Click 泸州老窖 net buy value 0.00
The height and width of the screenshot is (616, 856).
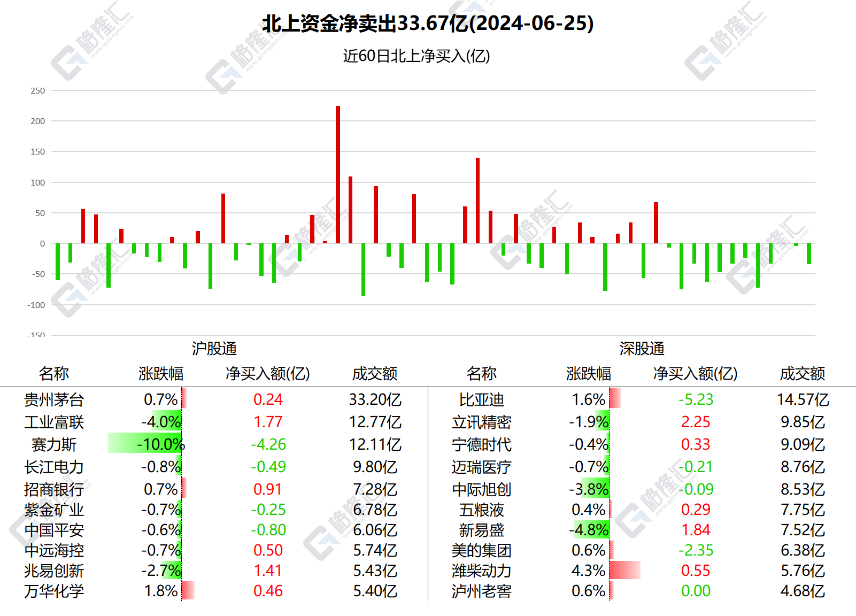(696, 591)
